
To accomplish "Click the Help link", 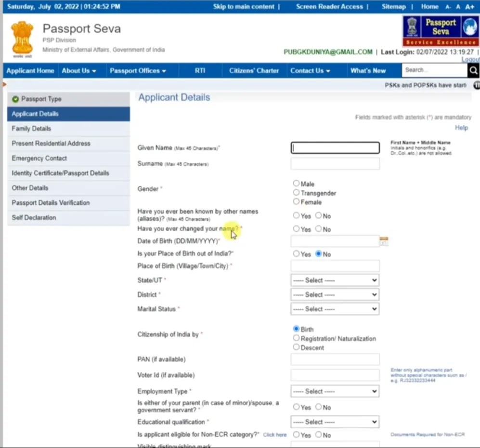I will pos(461,127).
